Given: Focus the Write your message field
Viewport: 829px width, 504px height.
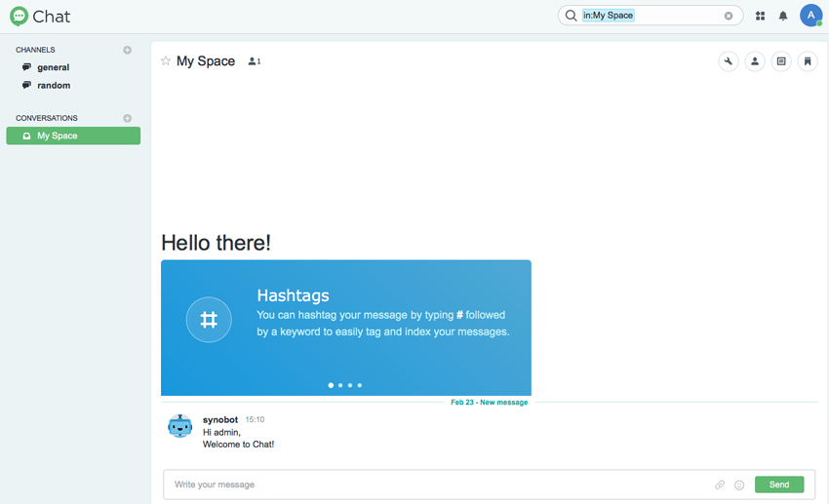Looking at the screenshot, I should 439,485.
